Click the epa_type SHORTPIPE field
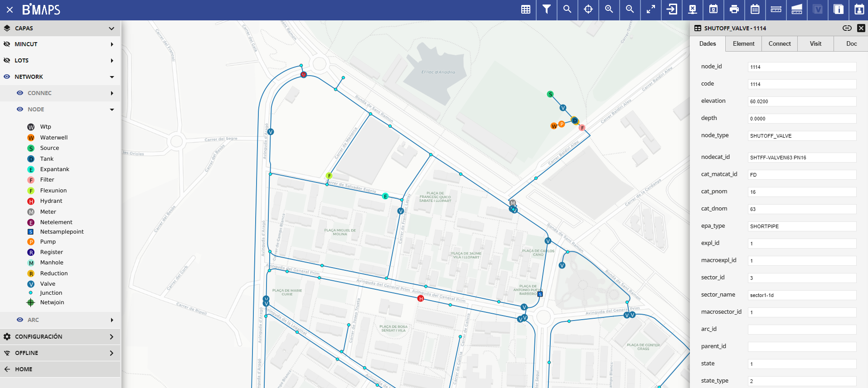The height and width of the screenshot is (388, 868). (x=802, y=226)
